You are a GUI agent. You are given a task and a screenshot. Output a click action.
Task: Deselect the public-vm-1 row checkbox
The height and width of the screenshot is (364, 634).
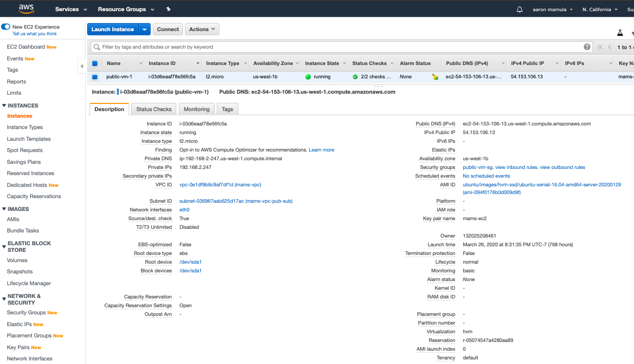click(95, 77)
